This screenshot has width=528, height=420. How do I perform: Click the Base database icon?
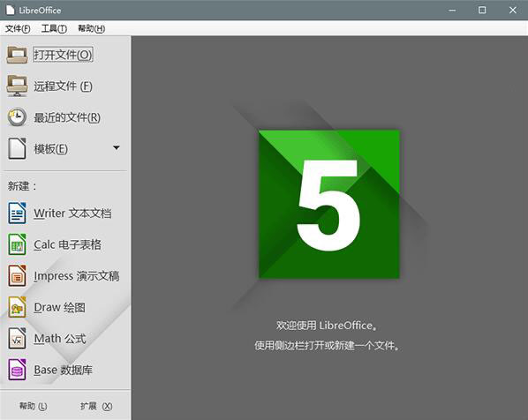pos(17,370)
